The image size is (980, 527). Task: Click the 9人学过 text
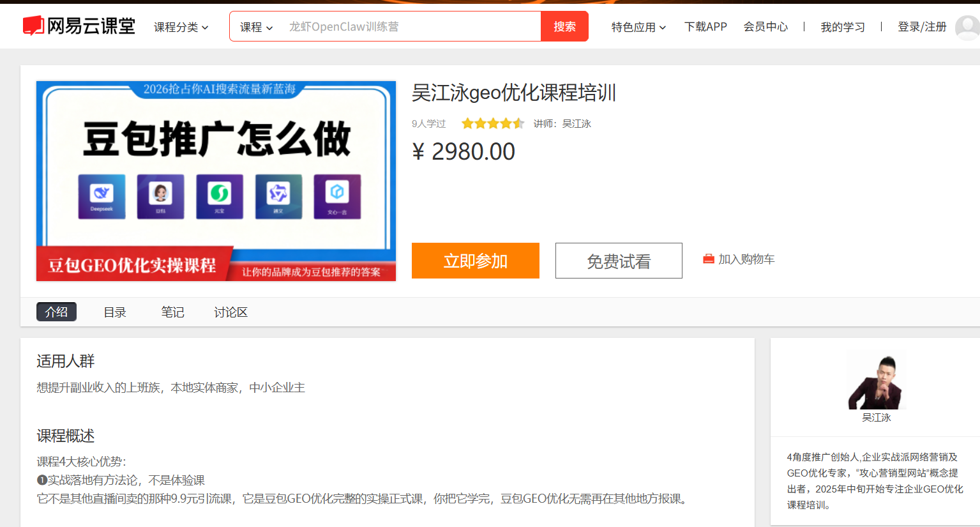tap(428, 124)
